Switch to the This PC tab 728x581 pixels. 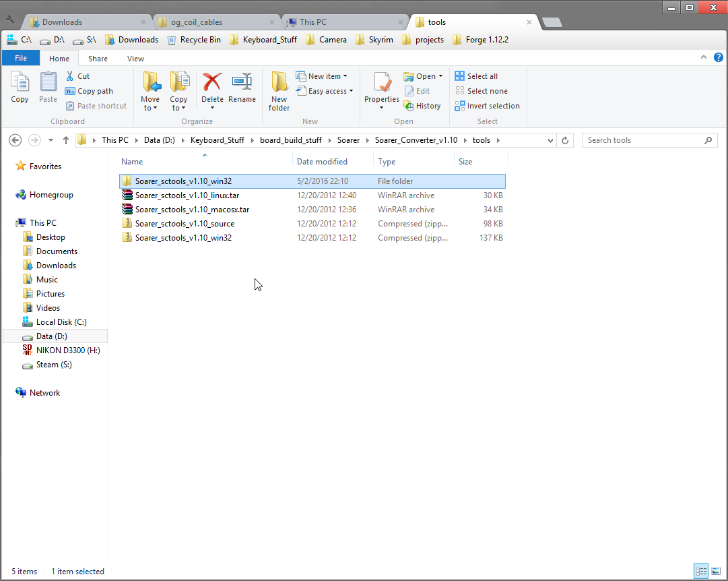(x=345, y=22)
